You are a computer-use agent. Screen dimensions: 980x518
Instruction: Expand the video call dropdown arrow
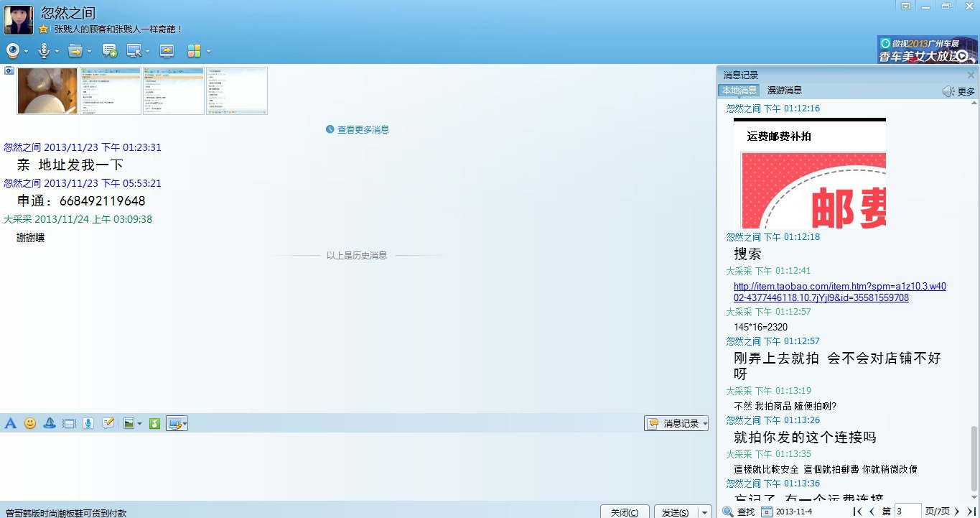(26, 52)
